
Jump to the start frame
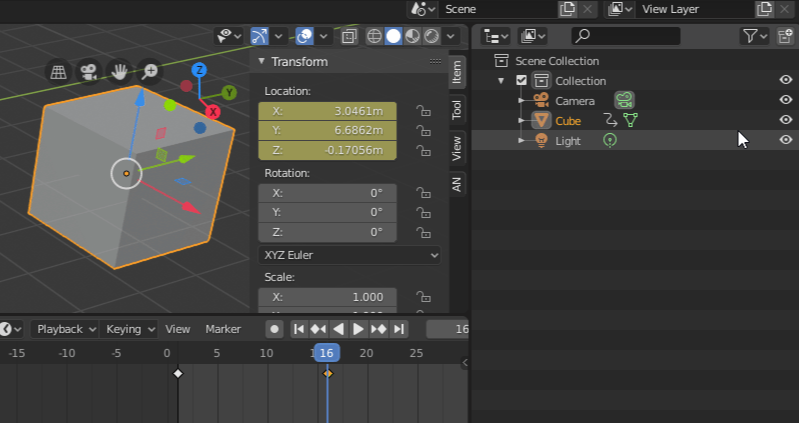pyautogui.click(x=299, y=329)
